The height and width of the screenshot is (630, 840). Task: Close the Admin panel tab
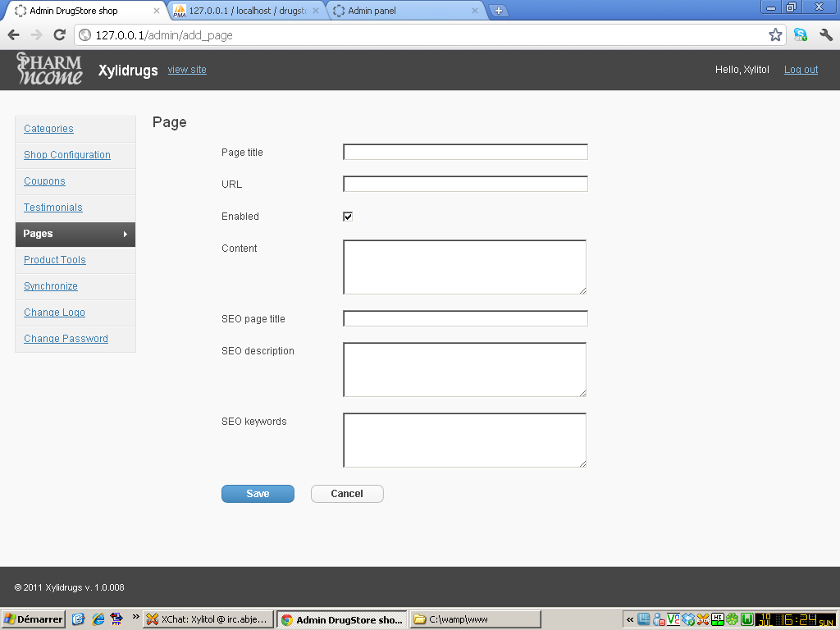pos(475,11)
